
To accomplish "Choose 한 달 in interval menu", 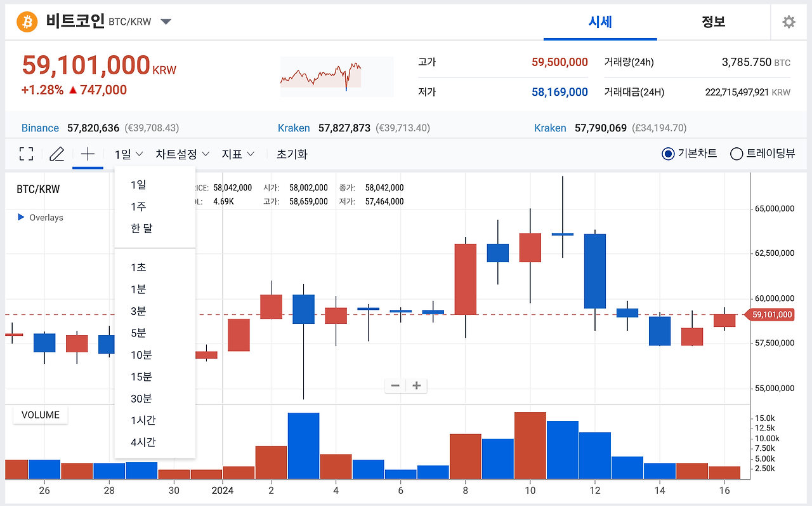I will [155, 228].
